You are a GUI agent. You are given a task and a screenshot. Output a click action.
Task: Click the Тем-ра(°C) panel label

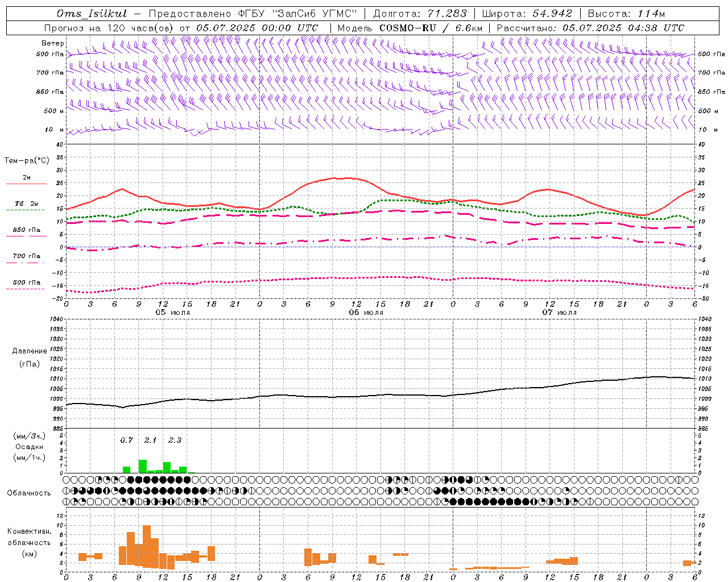[27, 161]
